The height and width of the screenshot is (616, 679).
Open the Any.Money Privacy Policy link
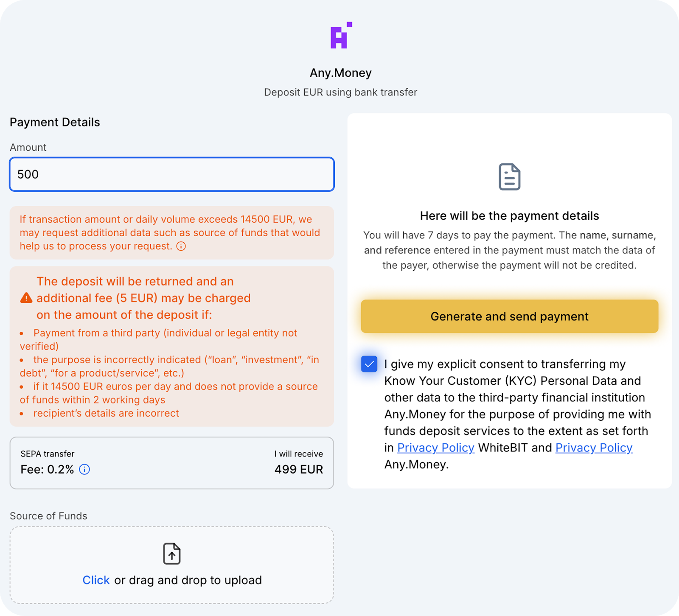(594, 448)
